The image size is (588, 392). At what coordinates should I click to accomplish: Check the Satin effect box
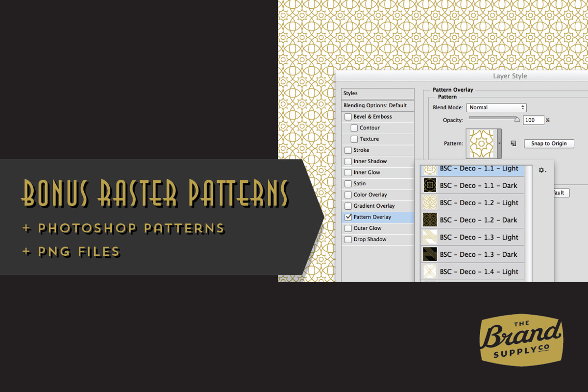point(348,184)
